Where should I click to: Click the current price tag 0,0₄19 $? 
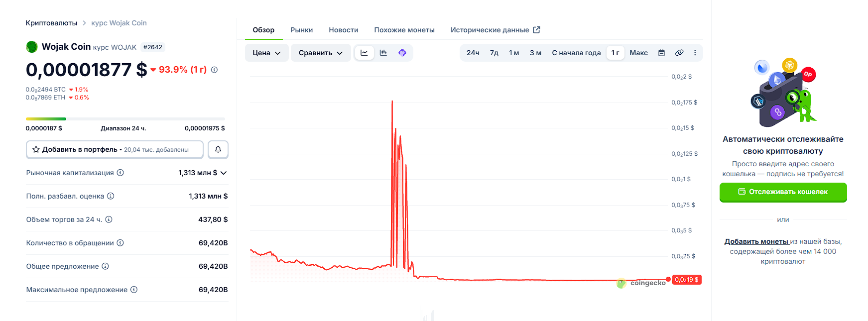(x=687, y=280)
